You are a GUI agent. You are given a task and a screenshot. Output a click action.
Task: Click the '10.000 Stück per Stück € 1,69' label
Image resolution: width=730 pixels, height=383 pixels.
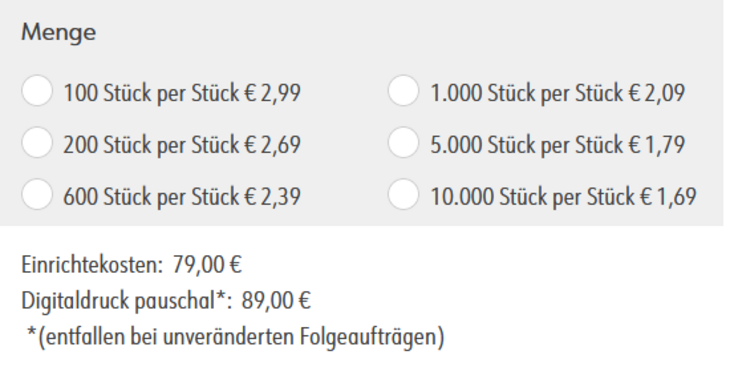(563, 196)
